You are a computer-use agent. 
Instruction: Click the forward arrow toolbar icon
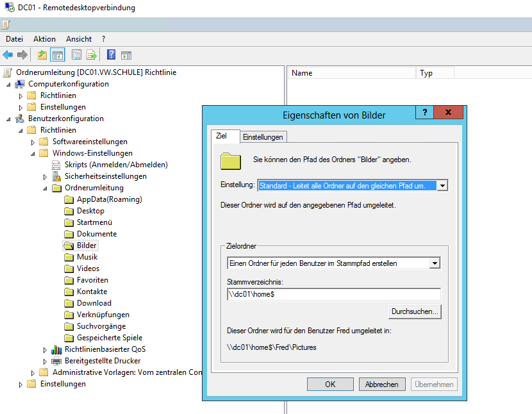coord(22,55)
